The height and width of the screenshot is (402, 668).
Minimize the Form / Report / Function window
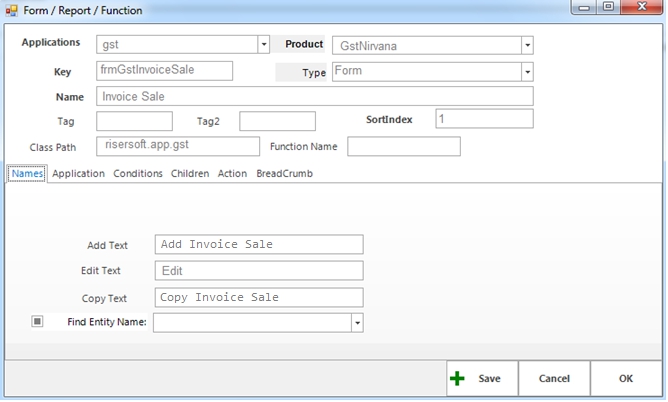point(584,7)
